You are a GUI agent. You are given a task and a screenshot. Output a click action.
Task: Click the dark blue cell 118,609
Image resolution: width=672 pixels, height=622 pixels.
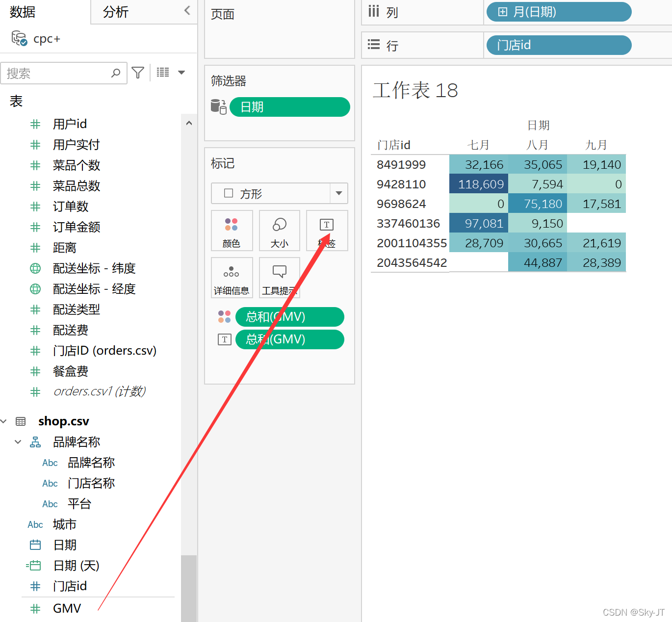coord(479,184)
